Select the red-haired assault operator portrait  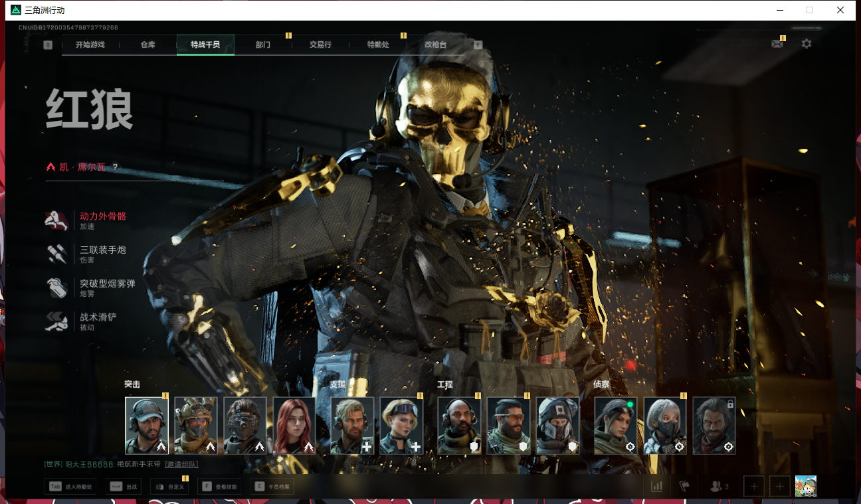(x=294, y=426)
